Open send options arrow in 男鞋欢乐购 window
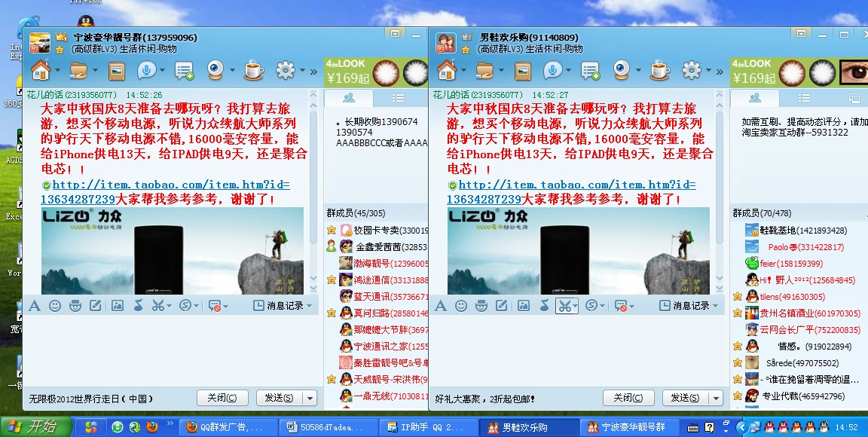Screen dimensions: 868x437 tap(717, 398)
